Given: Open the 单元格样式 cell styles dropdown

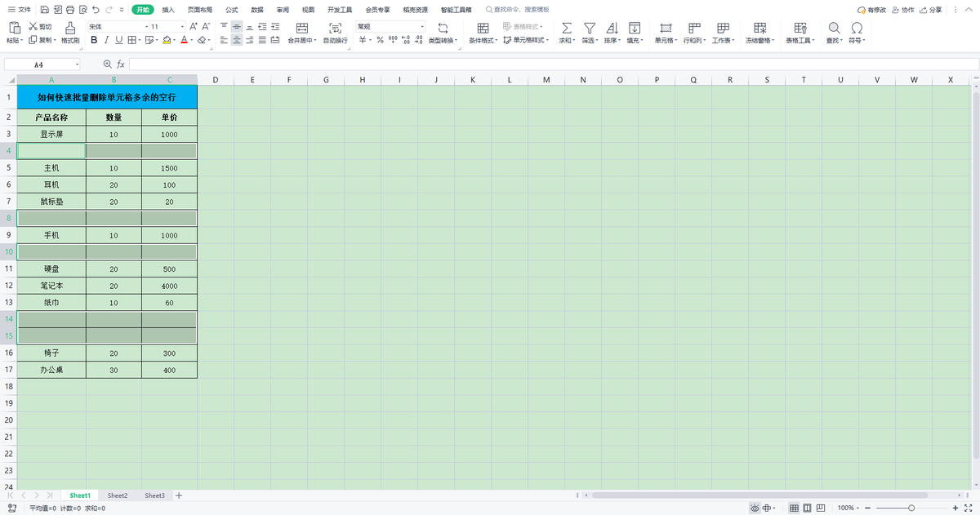Looking at the screenshot, I should [x=526, y=39].
